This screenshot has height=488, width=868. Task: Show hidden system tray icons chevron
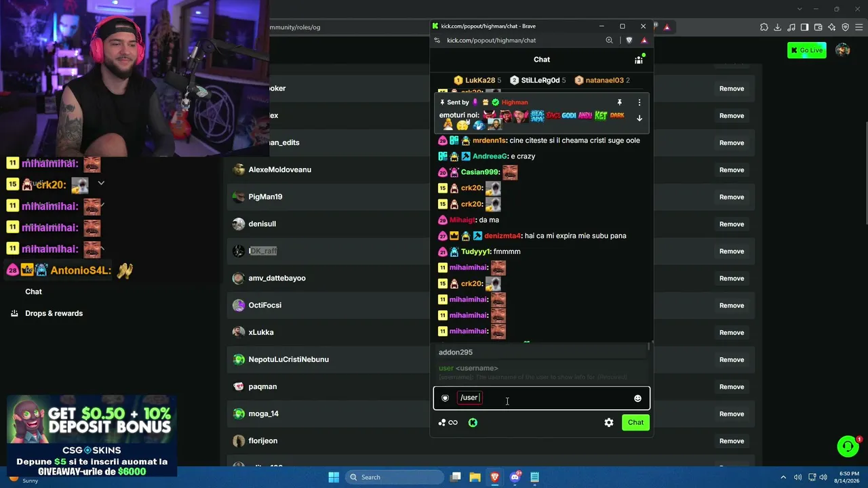783,477
